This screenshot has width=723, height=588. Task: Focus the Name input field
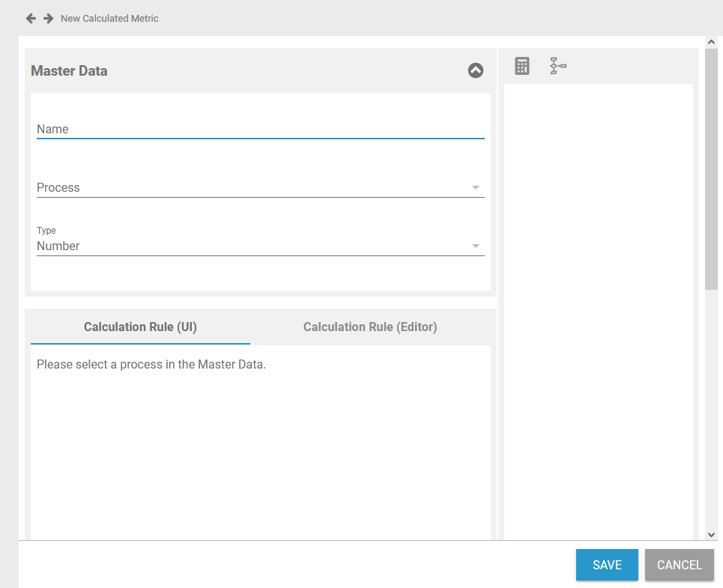tap(260, 129)
